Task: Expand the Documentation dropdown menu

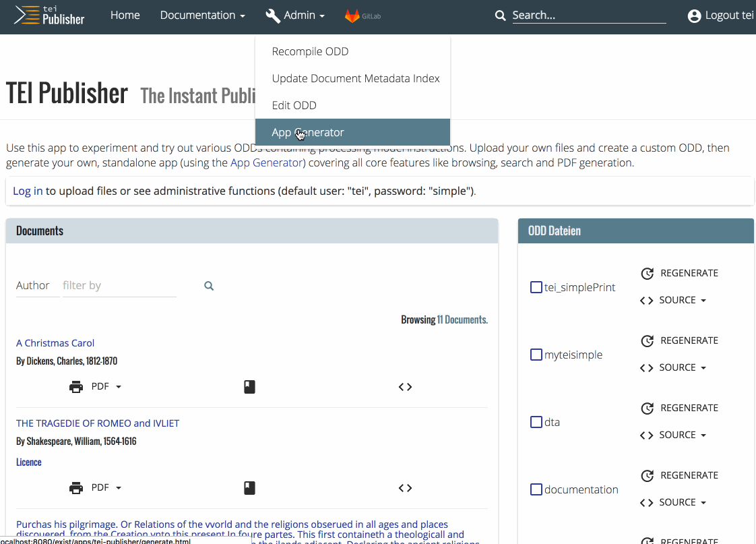Action: pyautogui.click(x=202, y=16)
